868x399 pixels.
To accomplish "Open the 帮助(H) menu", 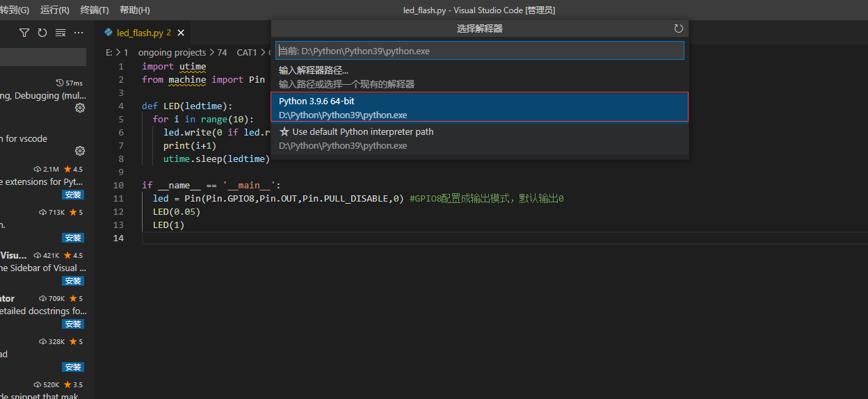I will pos(135,10).
